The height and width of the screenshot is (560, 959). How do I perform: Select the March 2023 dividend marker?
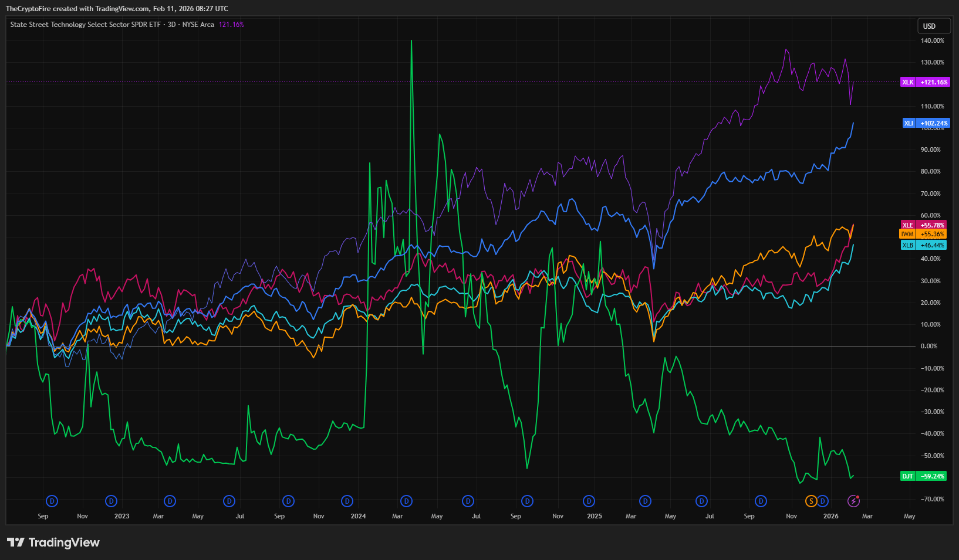point(170,501)
